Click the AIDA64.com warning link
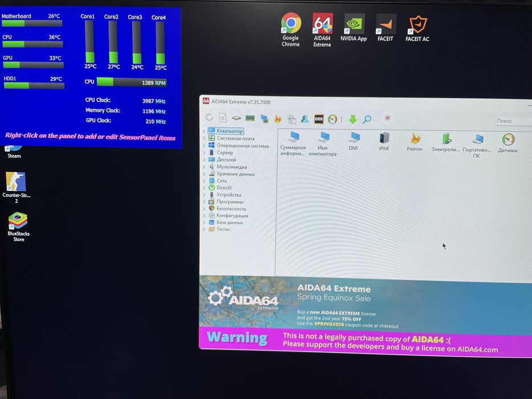This screenshot has width=532, height=399. pos(477,349)
